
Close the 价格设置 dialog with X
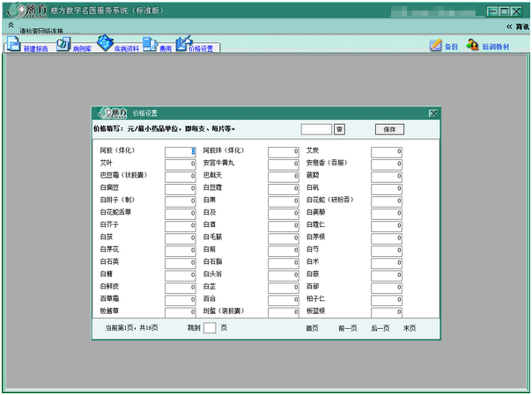click(432, 113)
